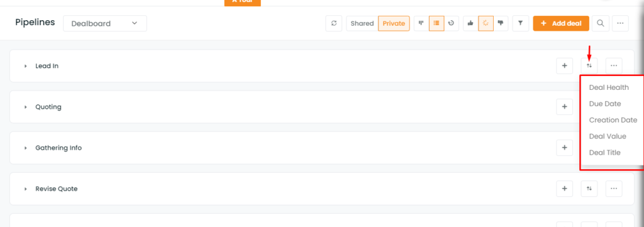The width and height of the screenshot is (644, 227).
Task: Add a deal to Lead In stage
Action: click(x=564, y=65)
